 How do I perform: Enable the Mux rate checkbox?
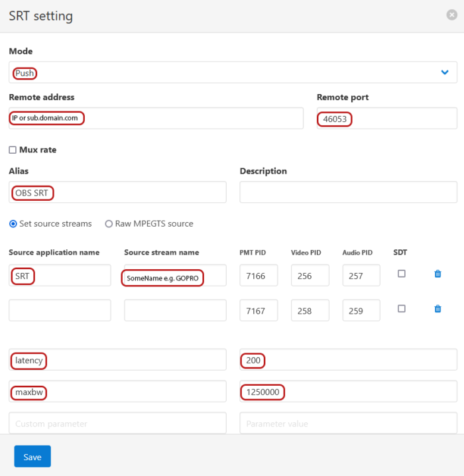pos(13,150)
